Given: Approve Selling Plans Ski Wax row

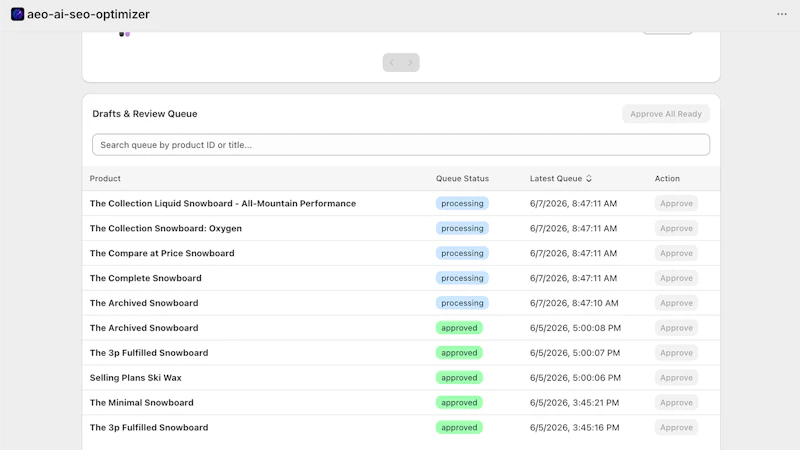Looking at the screenshot, I should coord(676,378).
